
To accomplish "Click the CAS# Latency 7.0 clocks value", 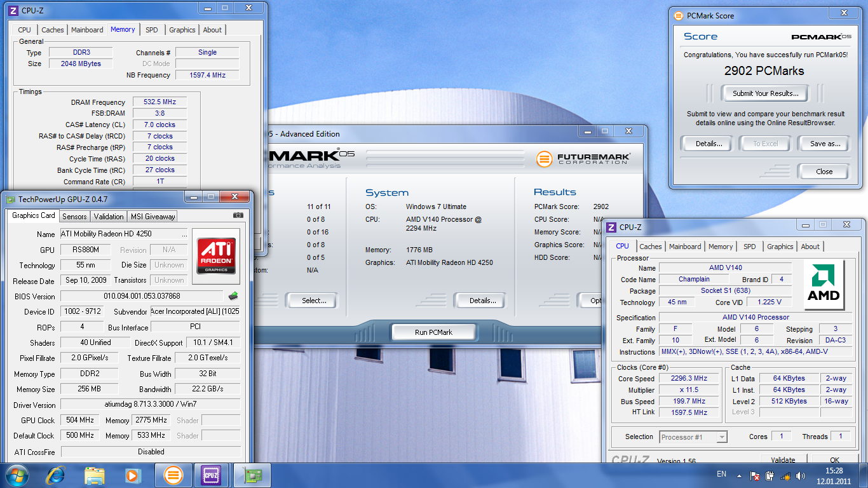I will pos(159,125).
